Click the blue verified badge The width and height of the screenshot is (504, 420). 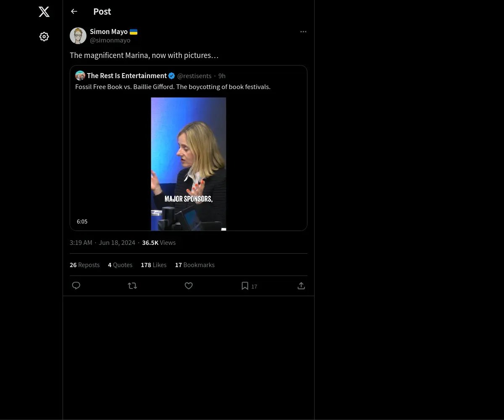(x=172, y=76)
